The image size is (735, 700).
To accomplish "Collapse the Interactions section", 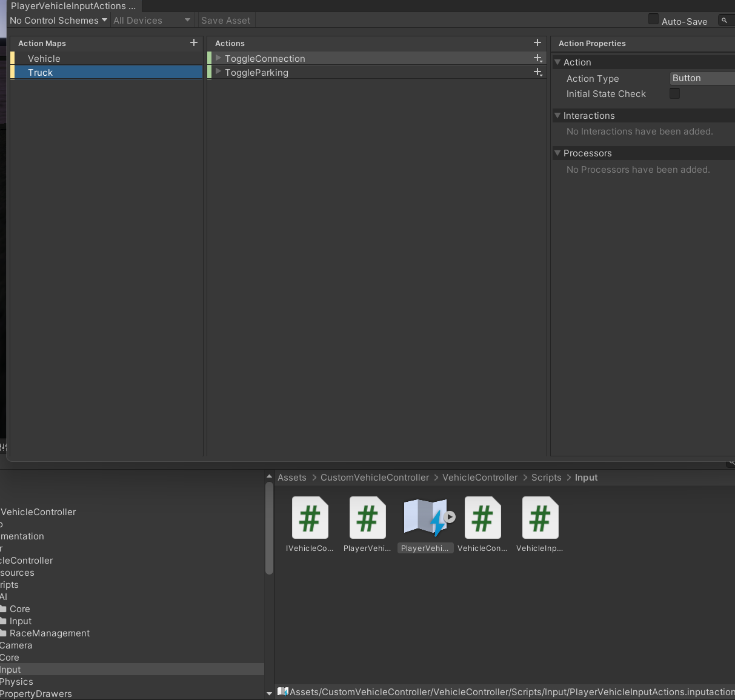I will click(x=557, y=115).
